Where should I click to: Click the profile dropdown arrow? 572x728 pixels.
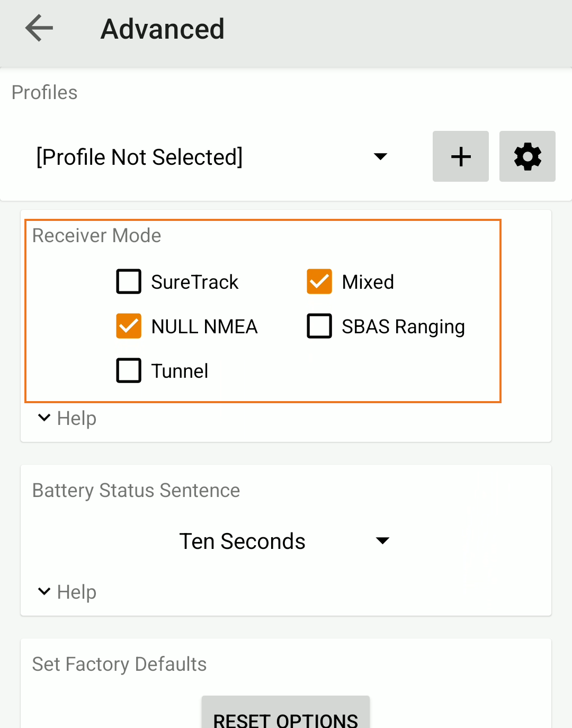(x=380, y=156)
